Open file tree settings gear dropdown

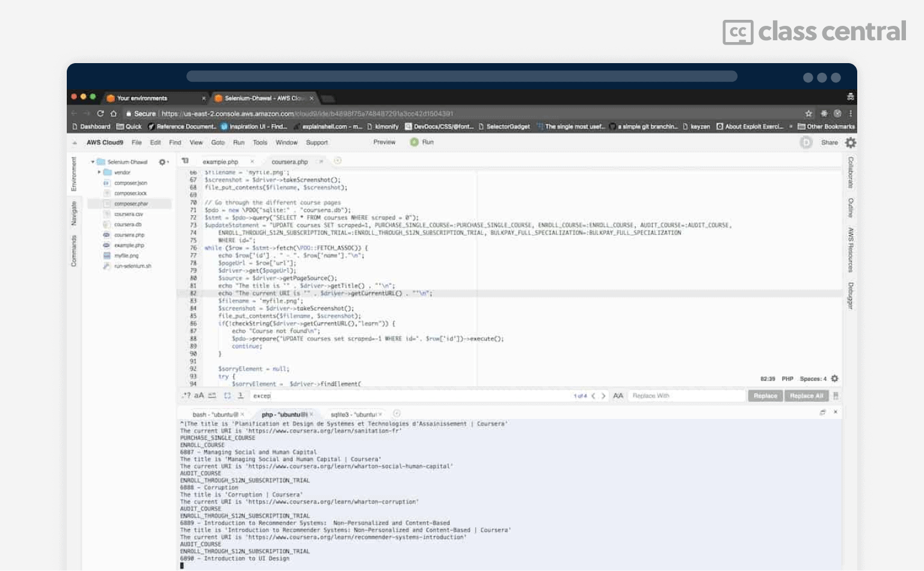click(x=162, y=162)
